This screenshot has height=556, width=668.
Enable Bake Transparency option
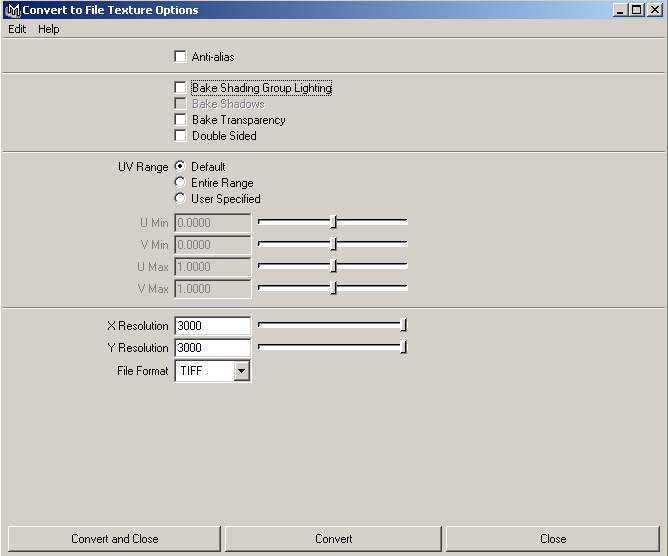(x=181, y=120)
